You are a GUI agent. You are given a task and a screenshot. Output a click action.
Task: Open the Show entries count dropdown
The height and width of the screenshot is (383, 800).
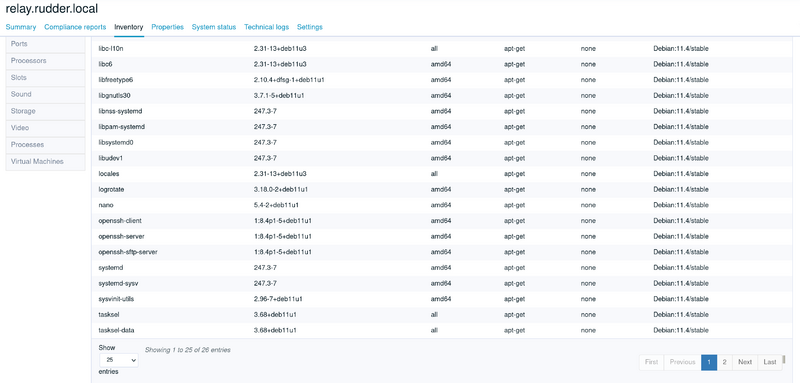[118, 360]
